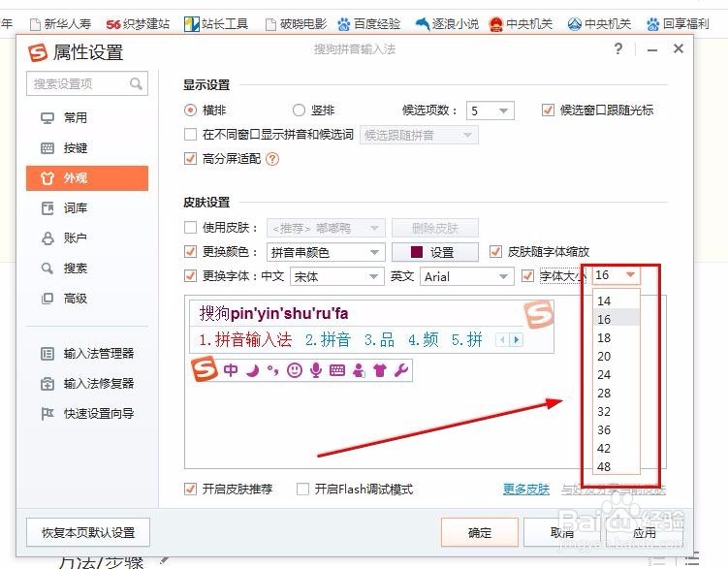Click the wrench tools icon
728x569 pixels.
pyautogui.click(x=401, y=370)
